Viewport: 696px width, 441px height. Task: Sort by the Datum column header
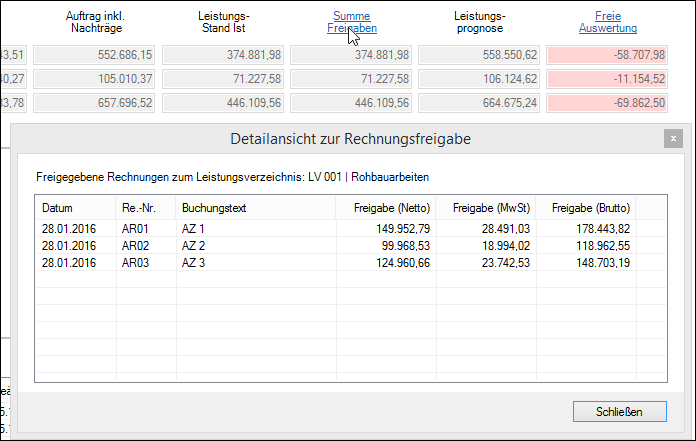click(x=75, y=208)
